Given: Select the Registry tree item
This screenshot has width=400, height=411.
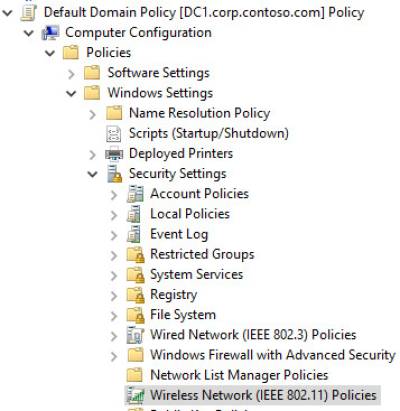Looking at the screenshot, I should coord(173,295).
